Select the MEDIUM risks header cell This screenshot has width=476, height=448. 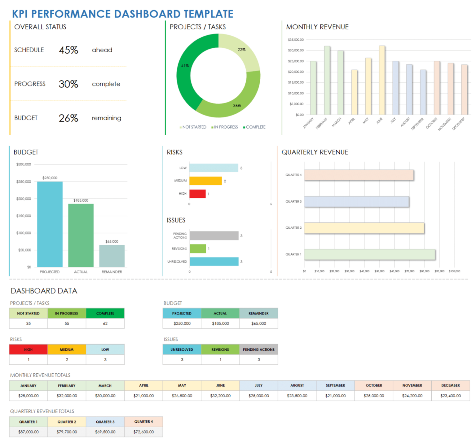67,349
